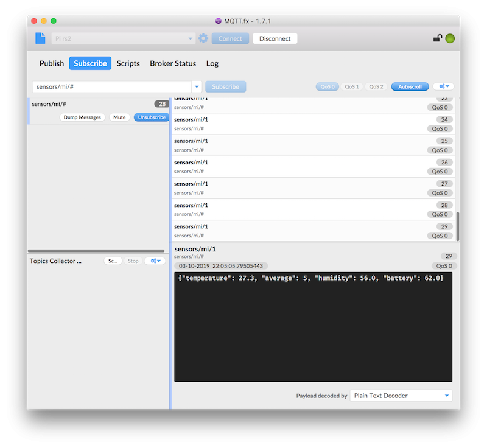Toggle the Autoscroll button
The image size is (487, 448).
coord(410,86)
